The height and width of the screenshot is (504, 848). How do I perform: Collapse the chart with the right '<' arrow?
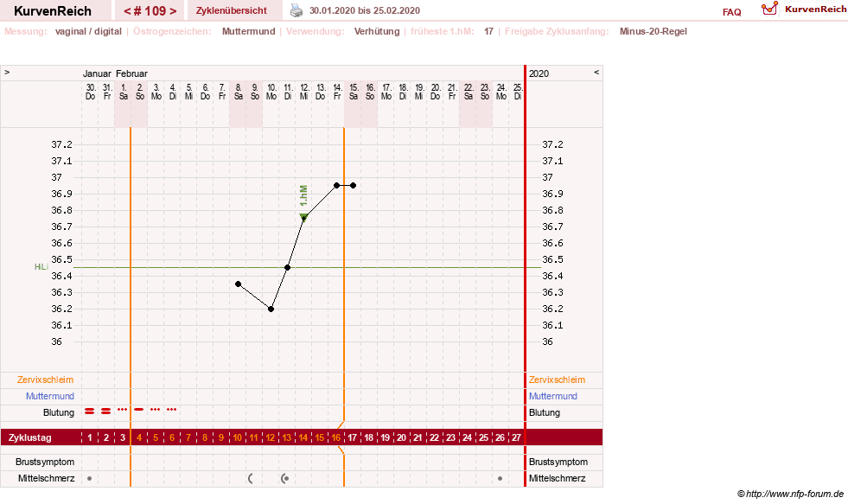596,72
